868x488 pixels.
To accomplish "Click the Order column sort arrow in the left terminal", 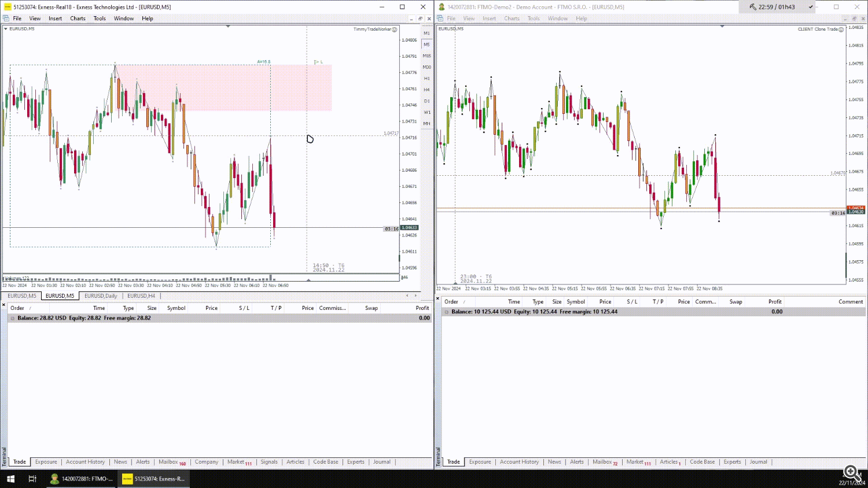I will [x=30, y=308].
